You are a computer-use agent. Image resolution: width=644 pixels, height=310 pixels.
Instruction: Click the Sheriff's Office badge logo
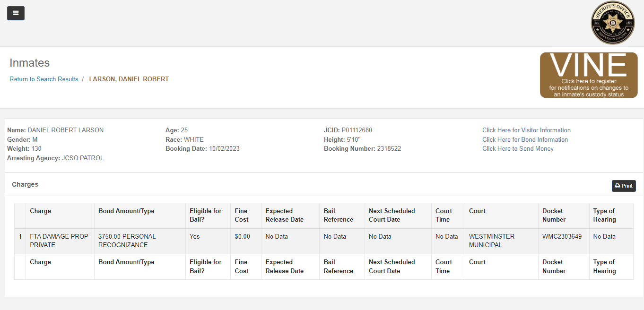point(613,23)
